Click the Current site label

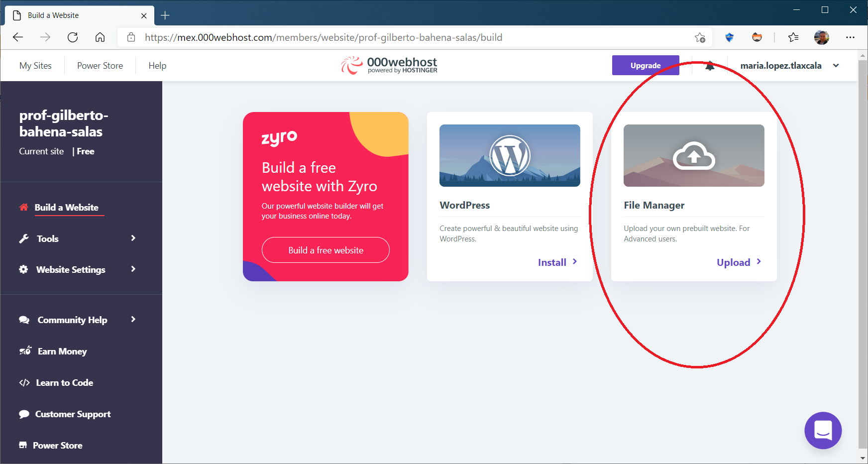(x=41, y=151)
